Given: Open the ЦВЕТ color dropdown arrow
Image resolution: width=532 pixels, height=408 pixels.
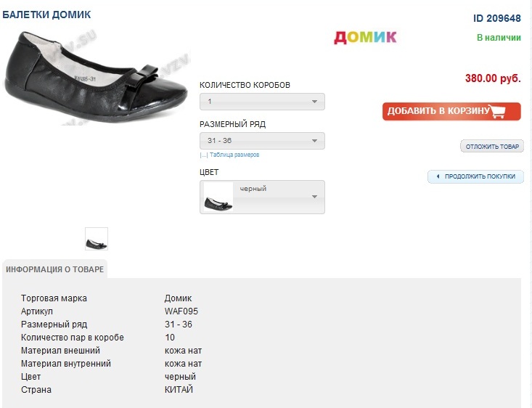Looking at the screenshot, I should [x=314, y=197].
